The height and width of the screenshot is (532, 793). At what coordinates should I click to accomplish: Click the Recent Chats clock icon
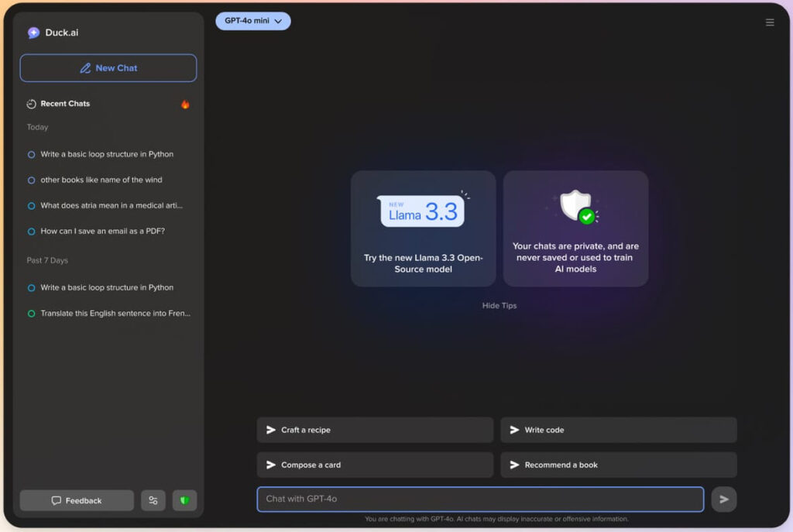point(31,104)
